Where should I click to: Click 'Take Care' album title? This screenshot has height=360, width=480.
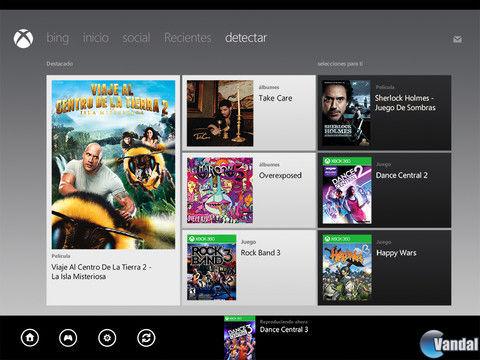275,98
